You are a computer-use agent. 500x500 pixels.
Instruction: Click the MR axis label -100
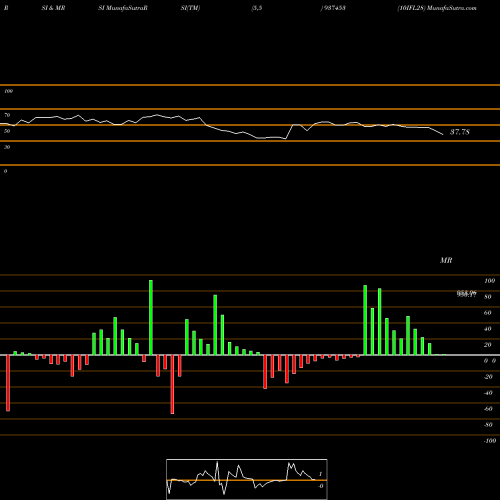489,441
